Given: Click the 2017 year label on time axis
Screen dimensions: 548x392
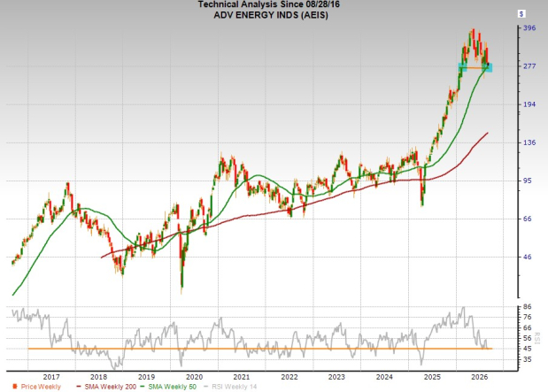Looking at the screenshot, I should point(51,377).
